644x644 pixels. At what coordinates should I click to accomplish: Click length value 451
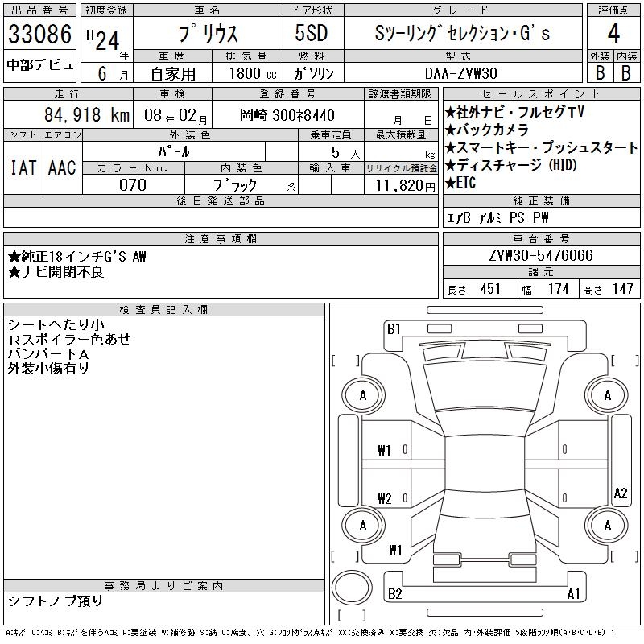490,289
